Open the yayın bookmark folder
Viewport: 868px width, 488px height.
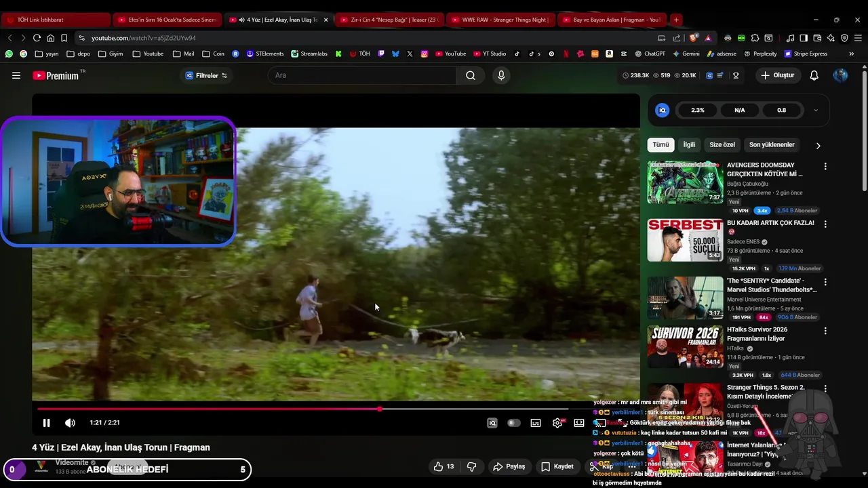[47, 54]
